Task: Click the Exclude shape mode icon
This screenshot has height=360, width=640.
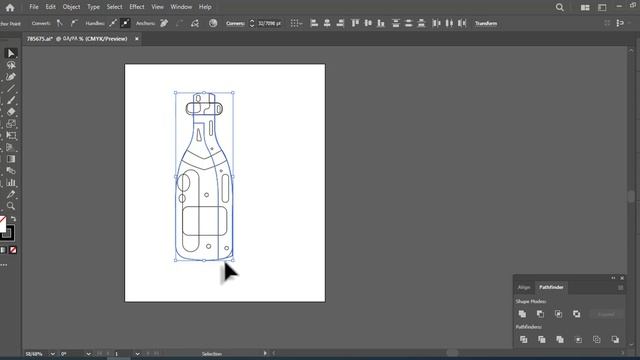Action: pos(576,314)
